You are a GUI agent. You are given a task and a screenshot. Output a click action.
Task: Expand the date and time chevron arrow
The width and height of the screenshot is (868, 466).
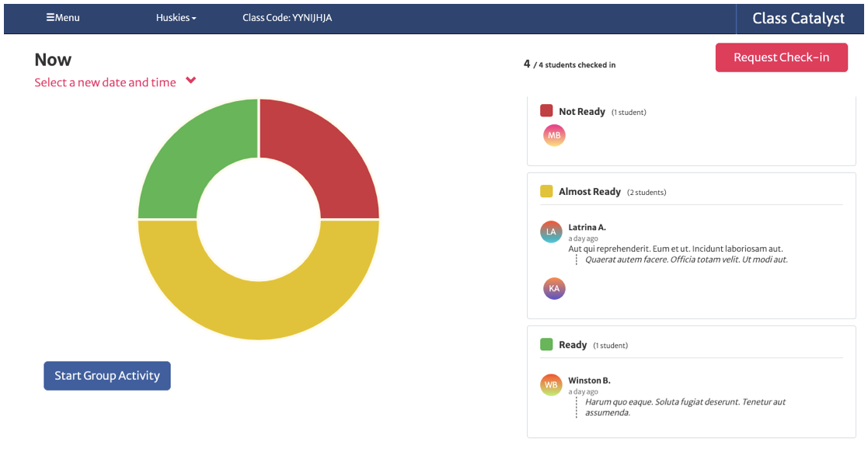click(191, 80)
